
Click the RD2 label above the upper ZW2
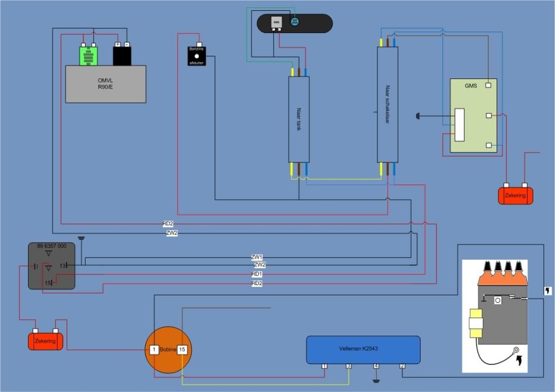click(168, 224)
